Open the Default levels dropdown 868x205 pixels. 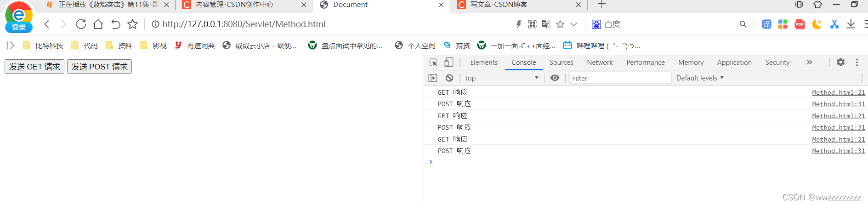[x=700, y=78]
